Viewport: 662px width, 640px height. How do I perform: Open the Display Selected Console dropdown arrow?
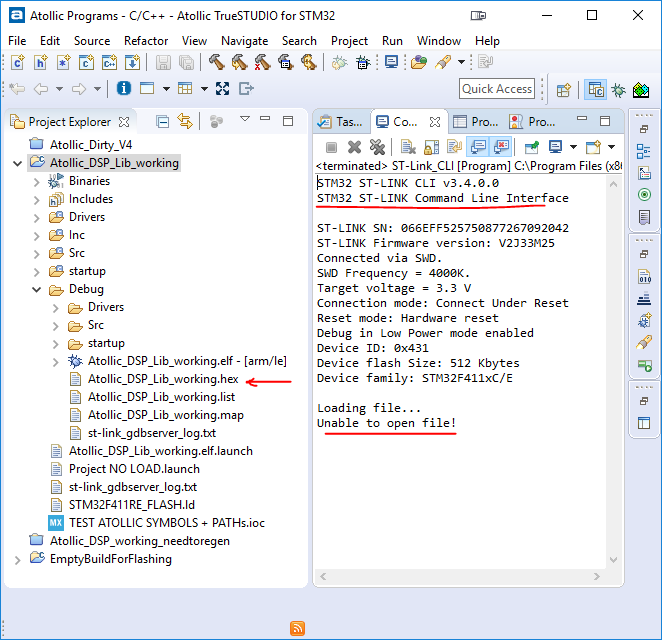573,147
